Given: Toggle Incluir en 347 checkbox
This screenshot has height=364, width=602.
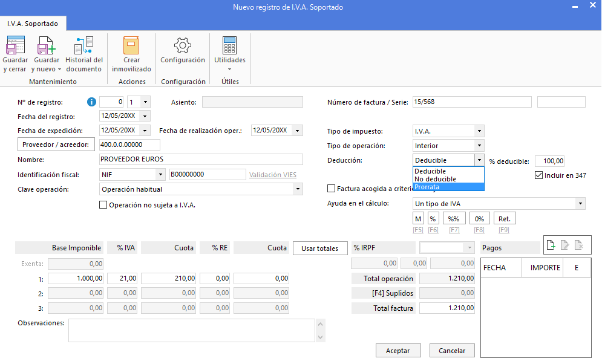Looking at the screenshot, I should (x=538, y=175).
